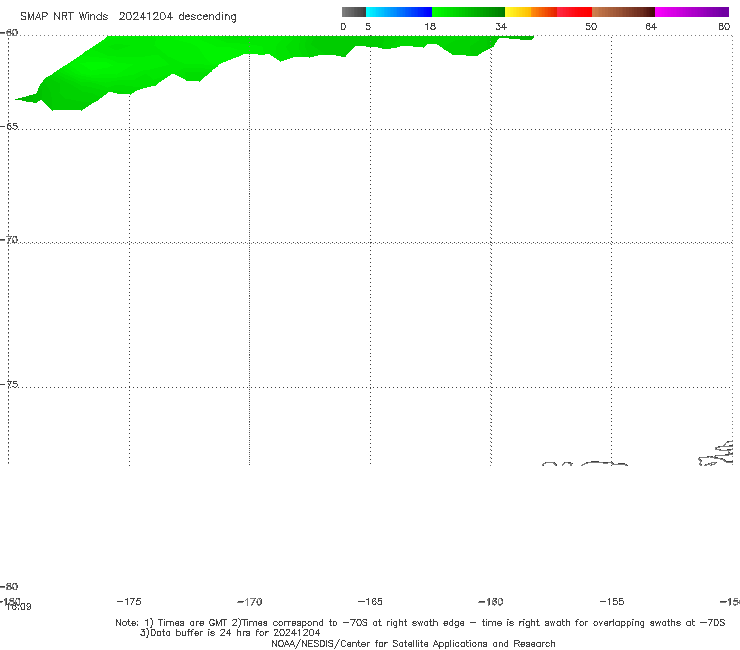Click the color bar label '50'
Screen dimensions: 740x650
591,27
